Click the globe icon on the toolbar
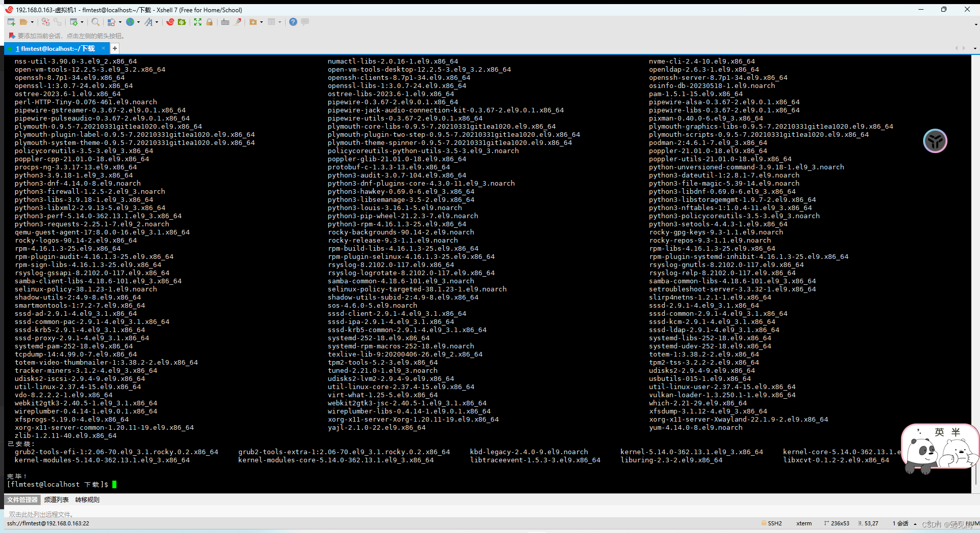The width and height of the screenshot is (980, 533). pos(130,22)
